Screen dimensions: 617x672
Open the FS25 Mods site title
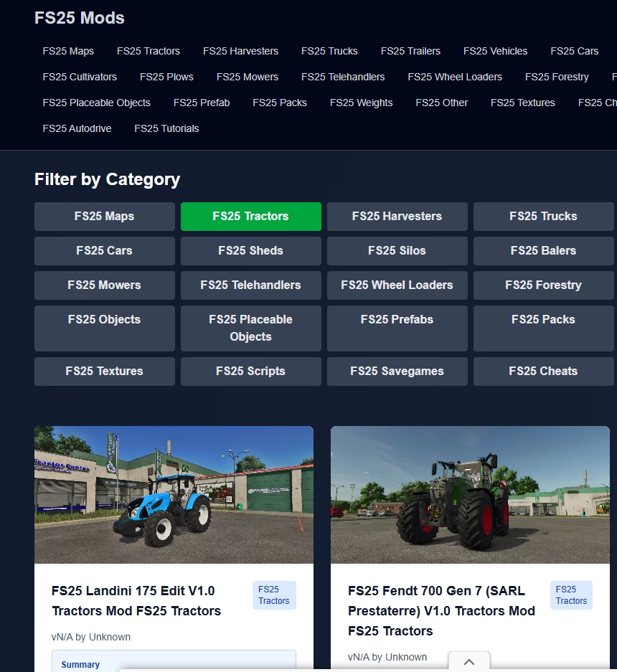tap(80, 18)
